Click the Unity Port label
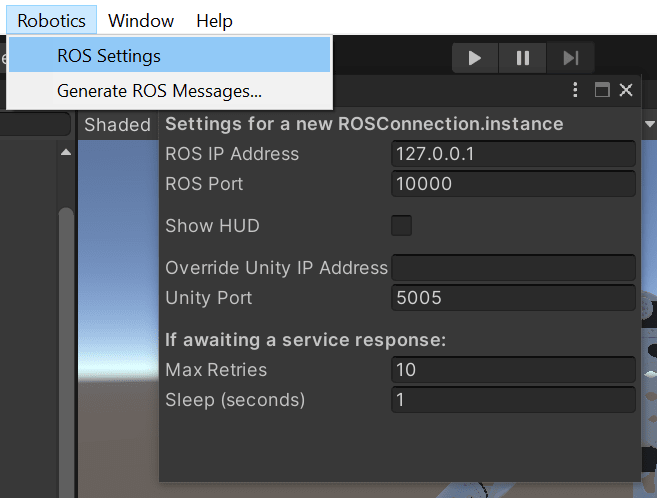The height and width of the screenshot is (498, 657). (x=209, y=298)
